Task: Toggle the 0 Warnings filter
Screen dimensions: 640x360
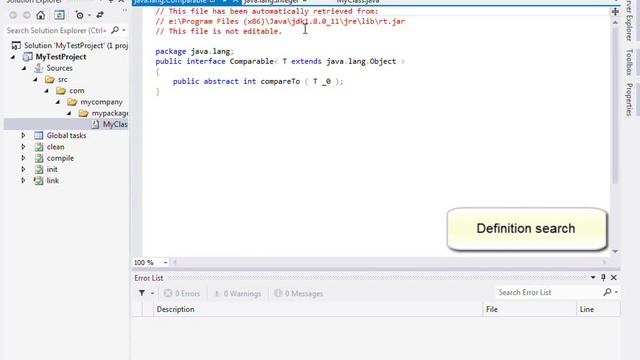Action: coord(238,293)
